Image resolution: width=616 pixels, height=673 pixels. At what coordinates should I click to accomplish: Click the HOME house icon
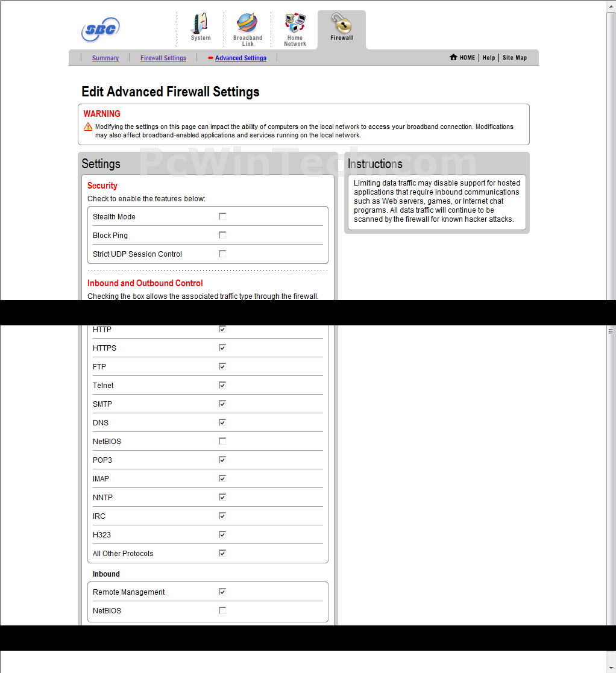point(453,57)
